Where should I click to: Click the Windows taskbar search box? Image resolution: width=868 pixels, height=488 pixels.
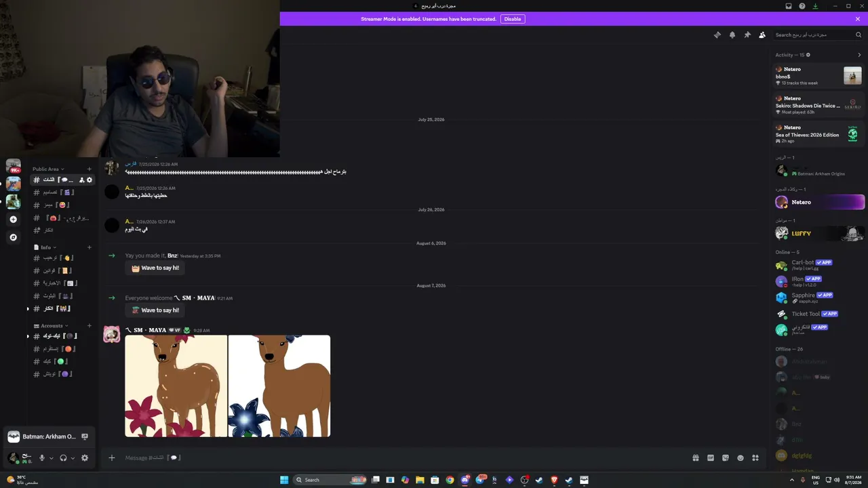click(x=330, y=480)
